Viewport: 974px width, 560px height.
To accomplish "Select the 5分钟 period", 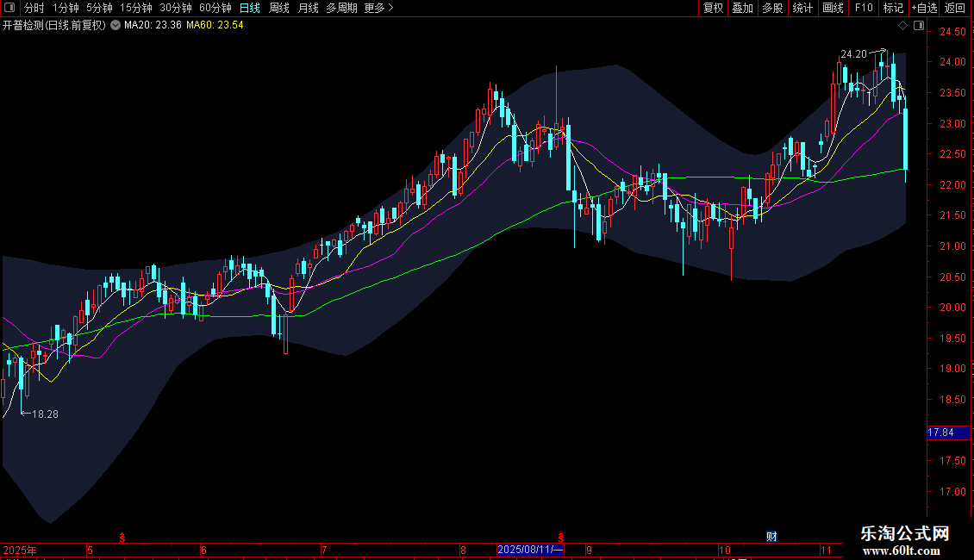I will [99, 8].
